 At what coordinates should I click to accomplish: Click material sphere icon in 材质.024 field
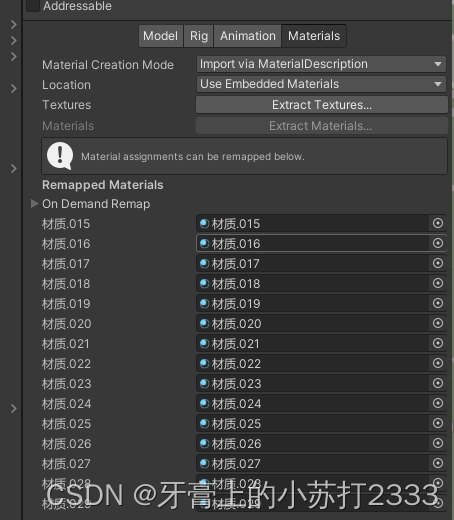point(204,403)
